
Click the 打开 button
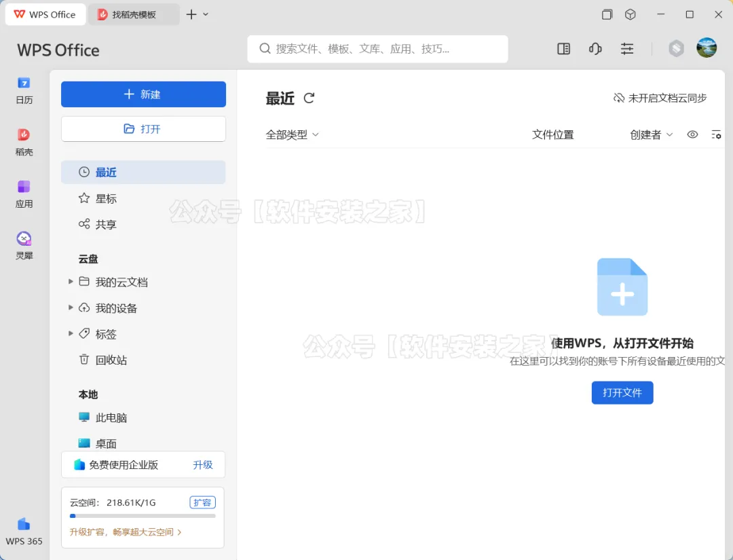coord(143,129)
